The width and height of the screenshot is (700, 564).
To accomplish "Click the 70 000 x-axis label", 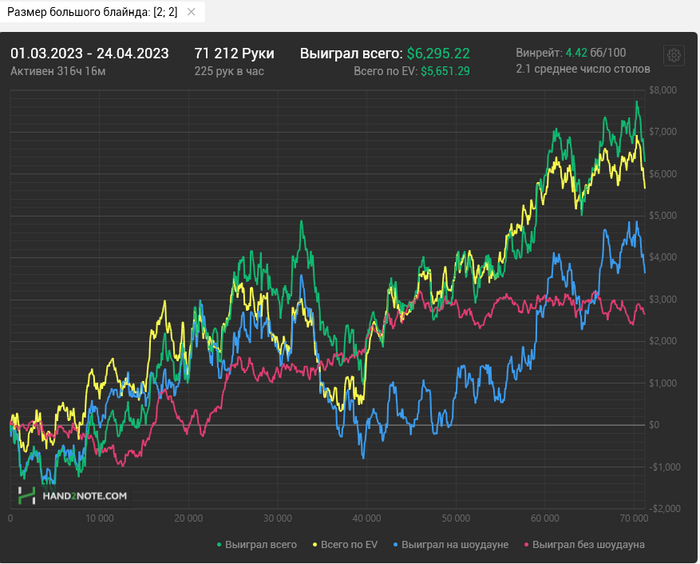I will tap(634, 518).
